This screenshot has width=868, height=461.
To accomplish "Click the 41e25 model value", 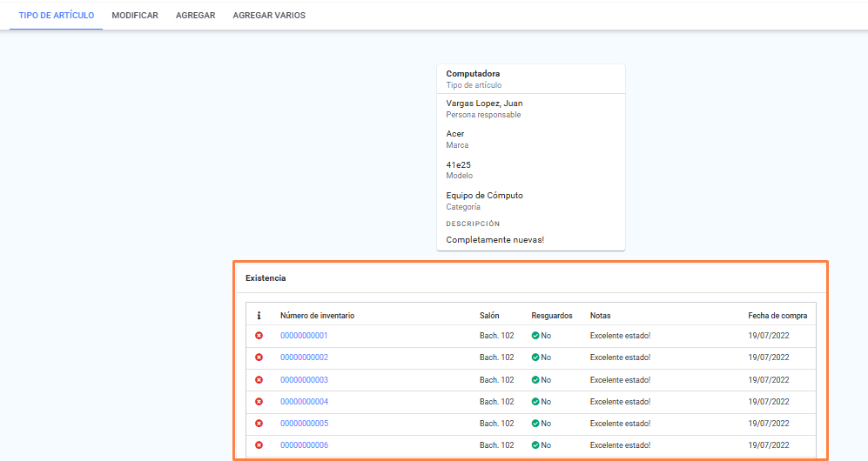I will pos(458,164).
